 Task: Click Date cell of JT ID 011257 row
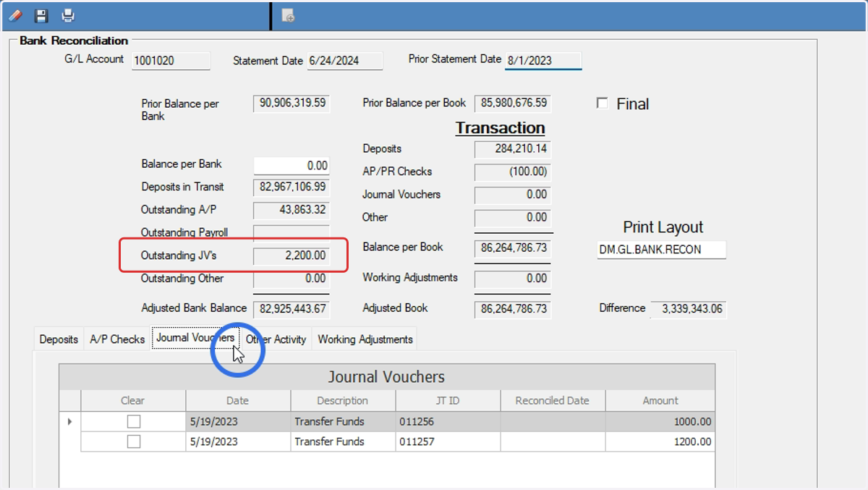[x=238, y=442]
